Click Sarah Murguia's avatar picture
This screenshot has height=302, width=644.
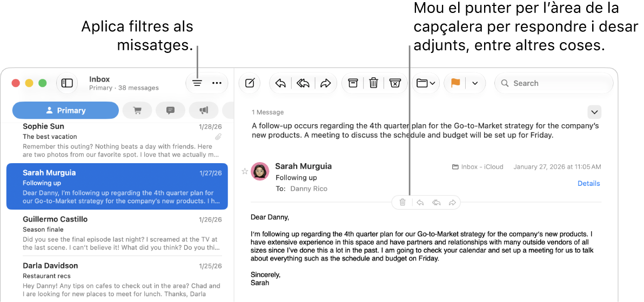pos(260,171)
